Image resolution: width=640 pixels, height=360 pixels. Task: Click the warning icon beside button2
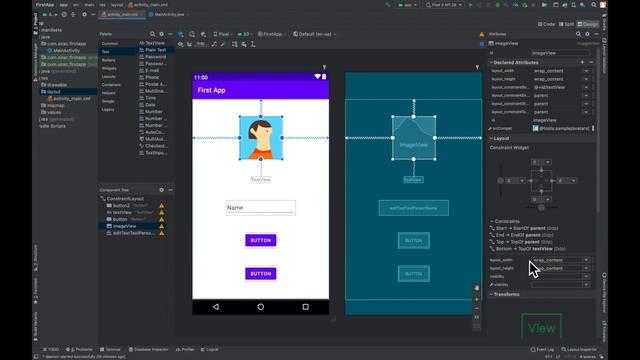click(162, 206)
